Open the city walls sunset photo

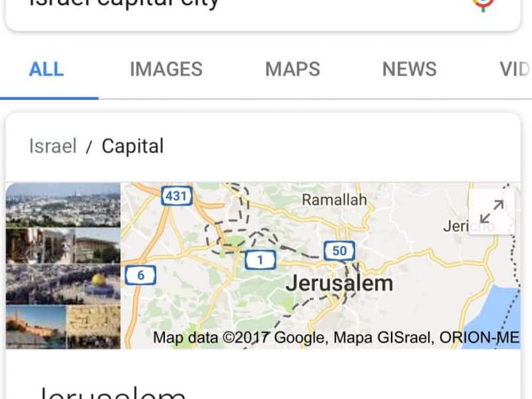point(36,327)
